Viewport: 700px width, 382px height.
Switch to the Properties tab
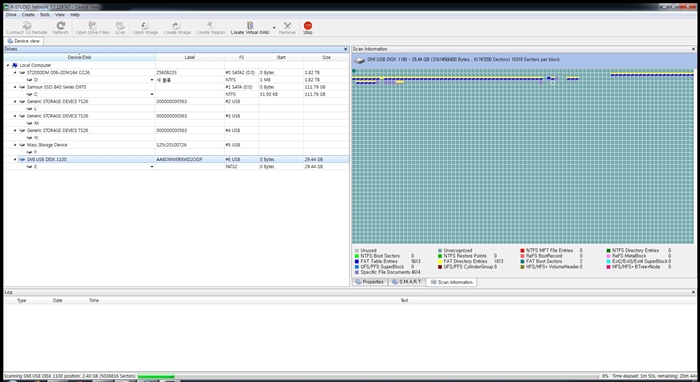(370, 282)
